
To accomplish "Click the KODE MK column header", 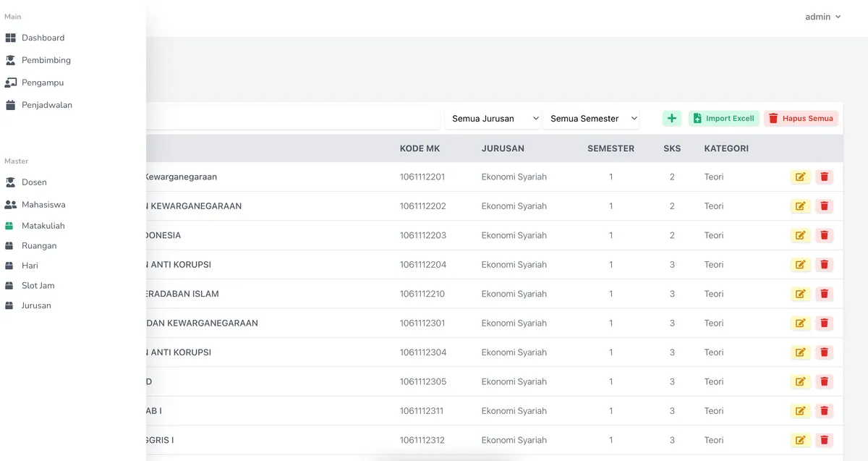I will pyautogui.click(x=420, y=148).
